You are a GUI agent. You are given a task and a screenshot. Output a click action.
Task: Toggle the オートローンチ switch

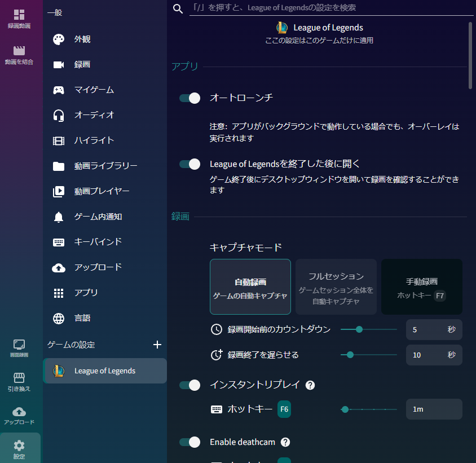[189, 98]
